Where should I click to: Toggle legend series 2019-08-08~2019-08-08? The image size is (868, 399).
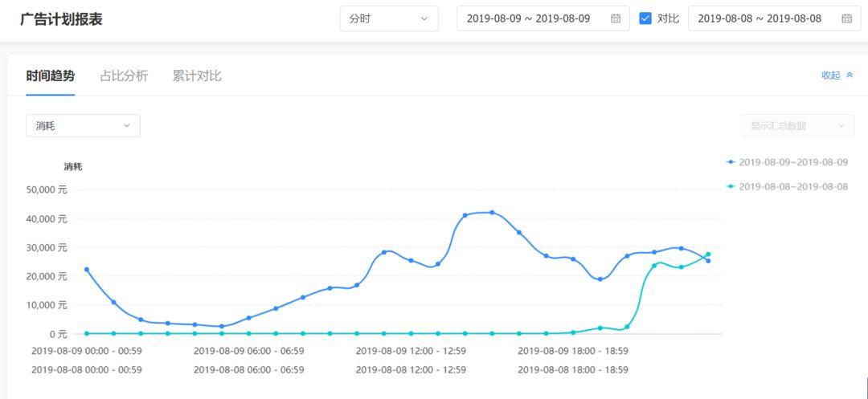tap(787, 186)
